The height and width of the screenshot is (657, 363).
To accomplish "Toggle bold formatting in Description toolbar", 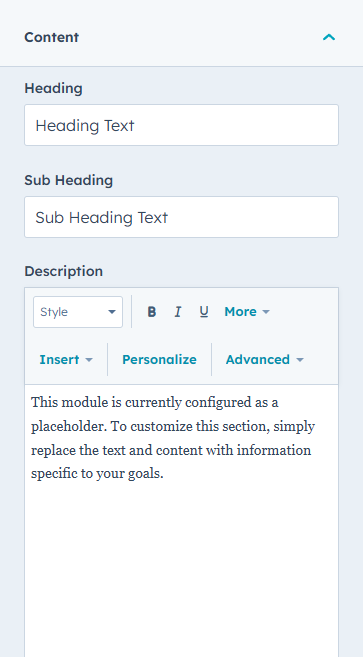I will point(152,312).
